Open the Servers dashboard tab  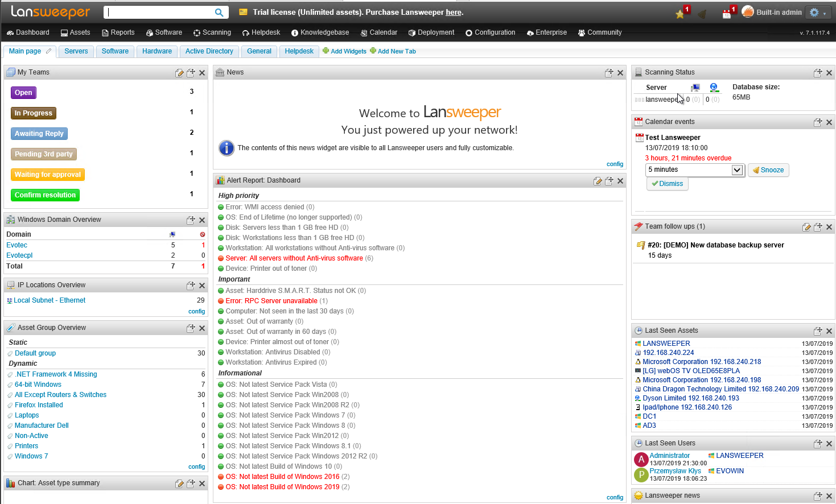(x=76, y=51)
